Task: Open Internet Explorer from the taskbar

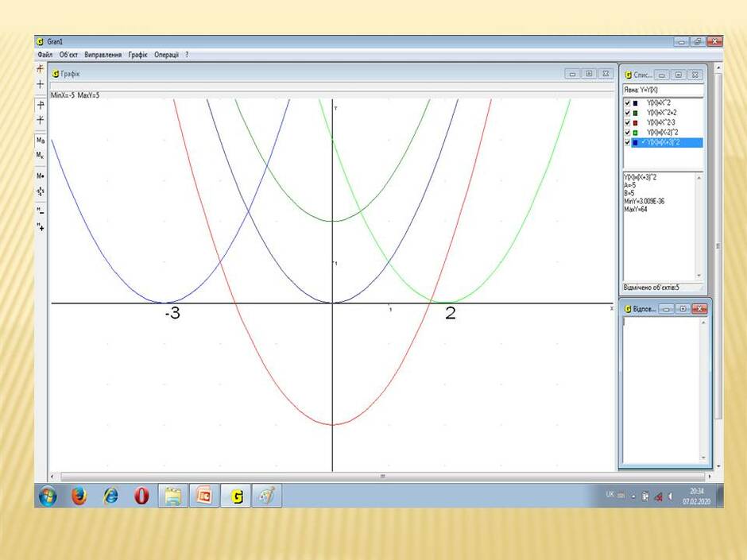Action: click(110, 496)
